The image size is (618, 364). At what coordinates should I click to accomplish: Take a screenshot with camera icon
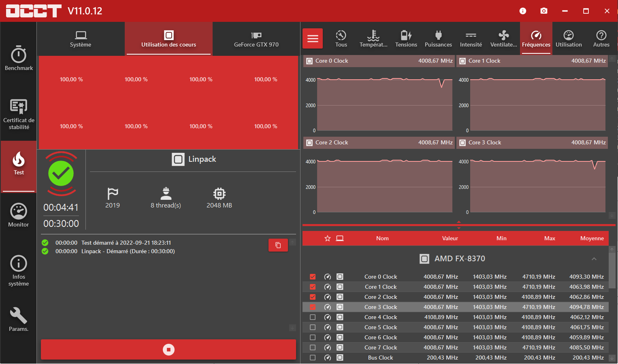point(544,11)
